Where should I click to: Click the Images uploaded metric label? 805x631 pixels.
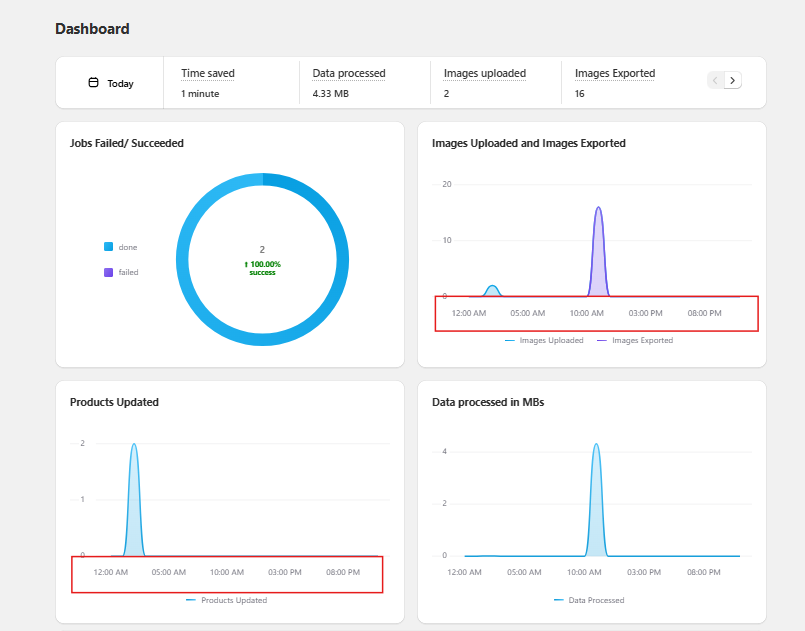[x=484, y=73]
